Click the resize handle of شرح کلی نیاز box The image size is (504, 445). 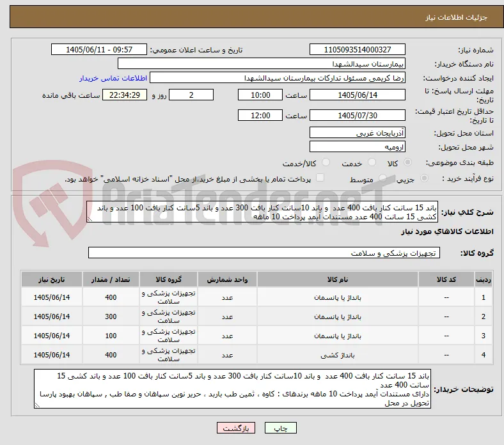(90, 219)
